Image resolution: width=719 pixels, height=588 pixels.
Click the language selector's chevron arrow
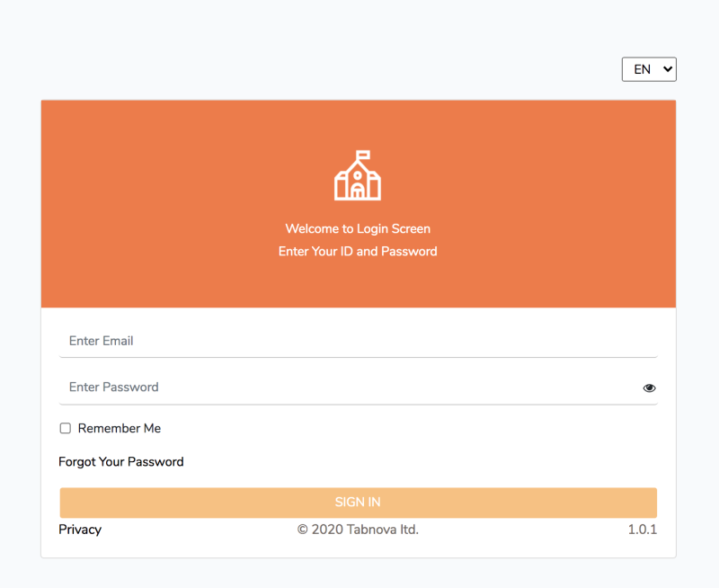pos(666,69)
